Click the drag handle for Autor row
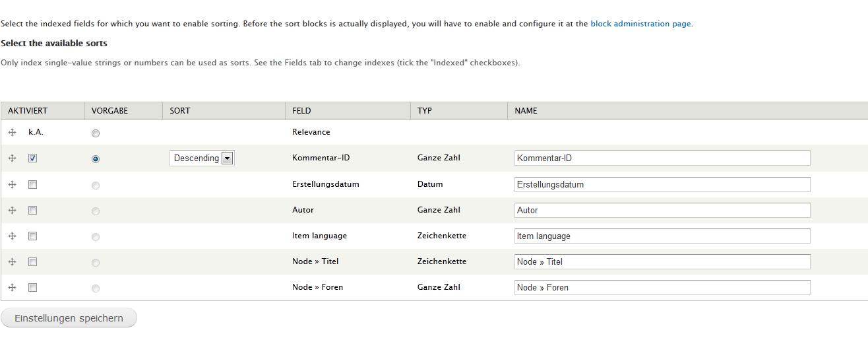Viewport: 868px width, 340px height. tap(12, 210)
